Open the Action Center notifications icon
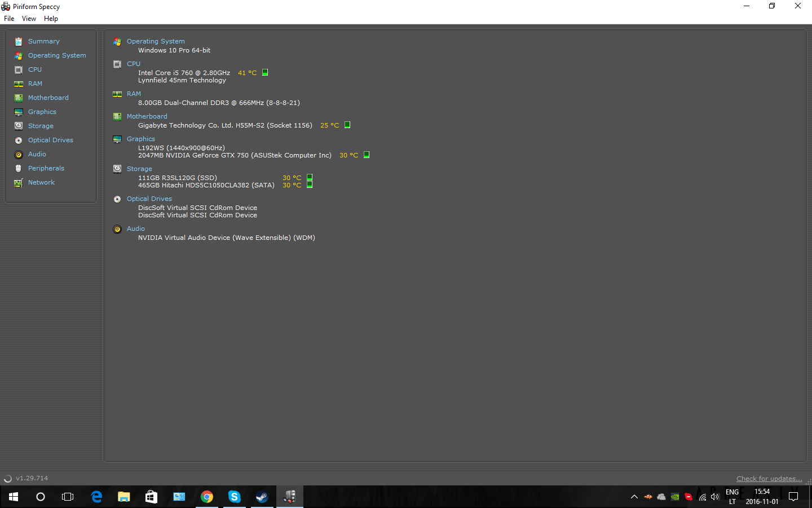The height and width of the screenshot is (508, 812). 793,497
